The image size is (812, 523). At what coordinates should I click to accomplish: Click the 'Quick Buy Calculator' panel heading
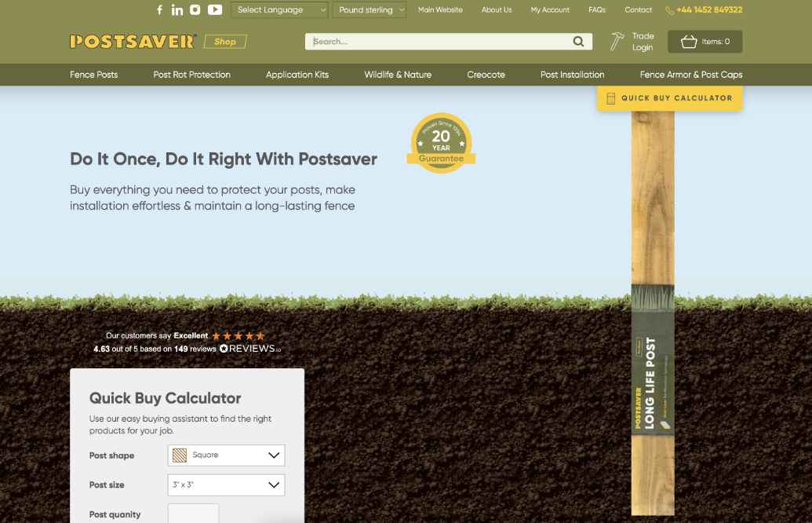166,398
